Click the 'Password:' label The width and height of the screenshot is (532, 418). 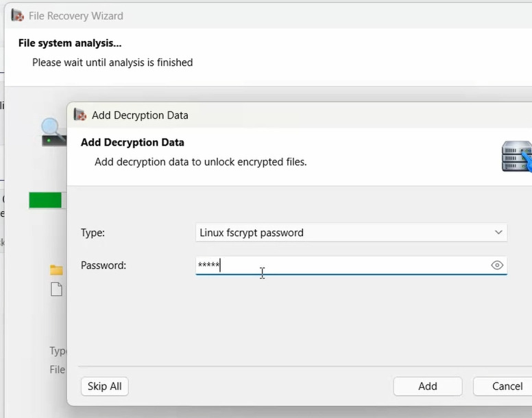coord(104,265)
